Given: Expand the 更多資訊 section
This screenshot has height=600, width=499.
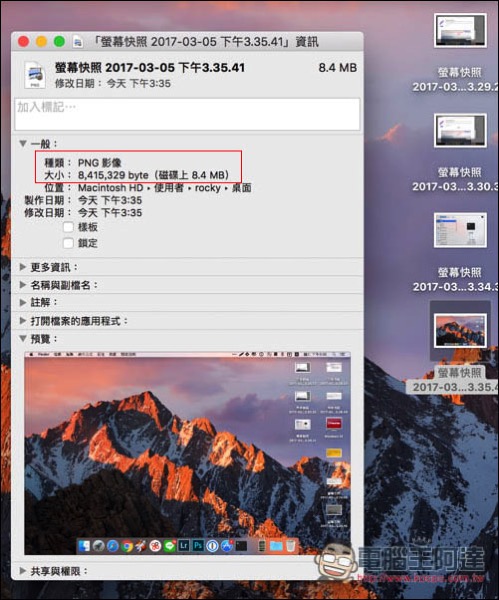Looking at the screenshot, I should 23,267.
